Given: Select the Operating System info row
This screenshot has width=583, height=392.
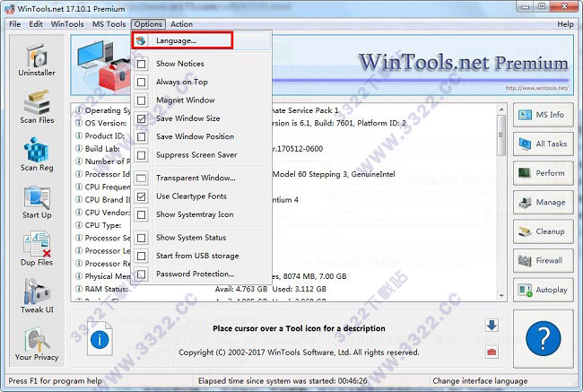Looking at the screenshot, I should (284, 110).
